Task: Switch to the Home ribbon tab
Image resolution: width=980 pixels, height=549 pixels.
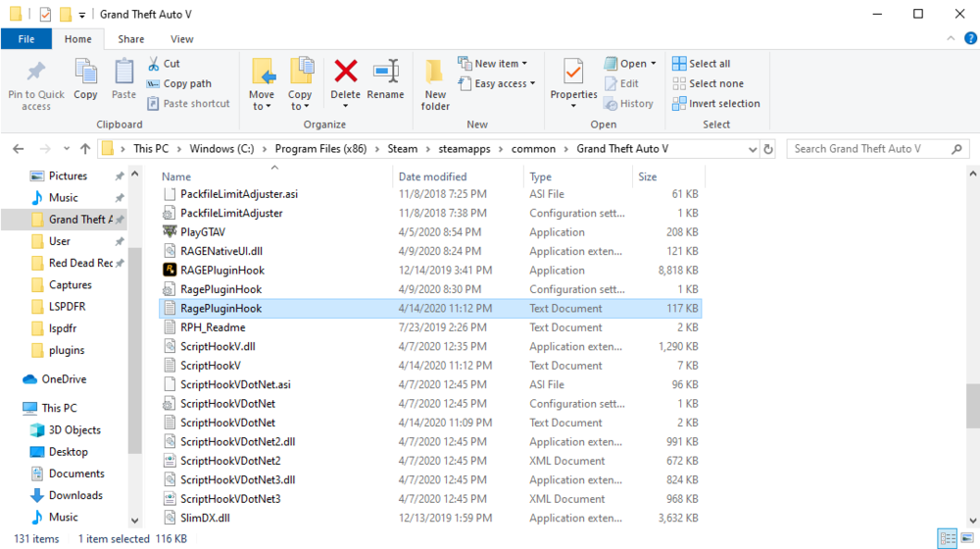Action: (78, 39)
